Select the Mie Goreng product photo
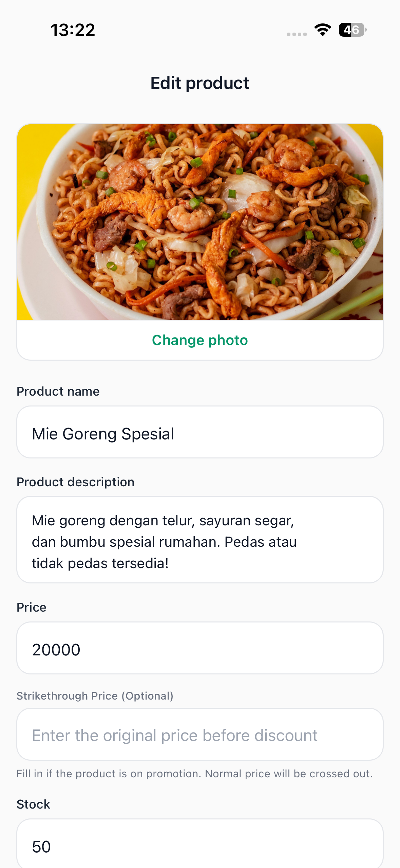400x868 pixels. [x=200, y=222]
